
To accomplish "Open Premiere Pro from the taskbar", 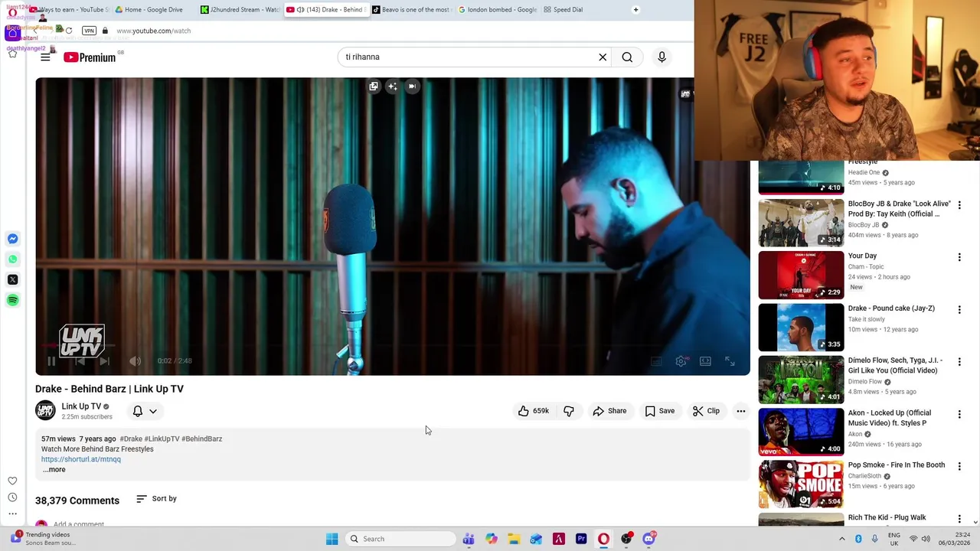I will pos(581,539).
